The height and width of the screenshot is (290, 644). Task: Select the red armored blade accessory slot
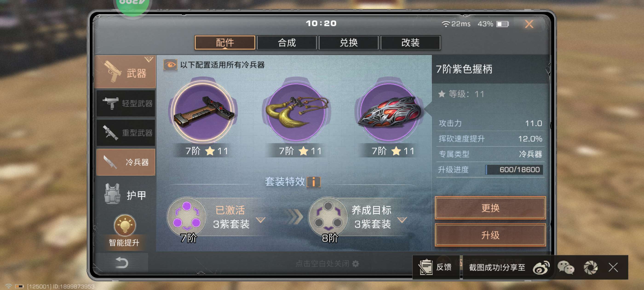(x=389, y=112)
